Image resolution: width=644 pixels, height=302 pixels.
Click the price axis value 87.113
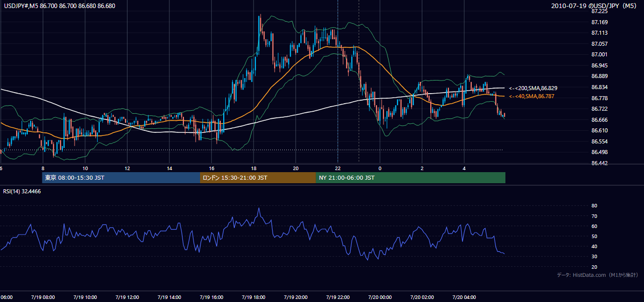pos(600,33)
